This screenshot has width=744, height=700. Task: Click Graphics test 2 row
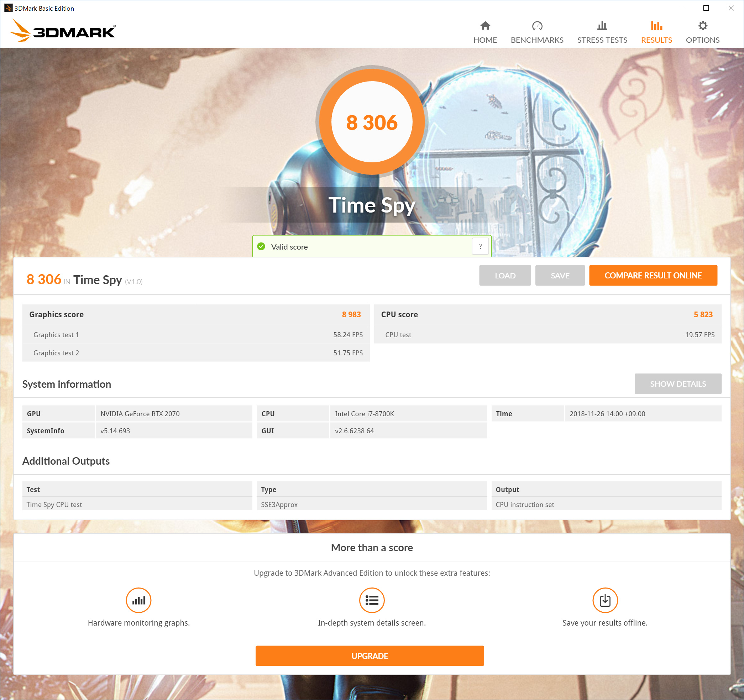coord(196,352)
